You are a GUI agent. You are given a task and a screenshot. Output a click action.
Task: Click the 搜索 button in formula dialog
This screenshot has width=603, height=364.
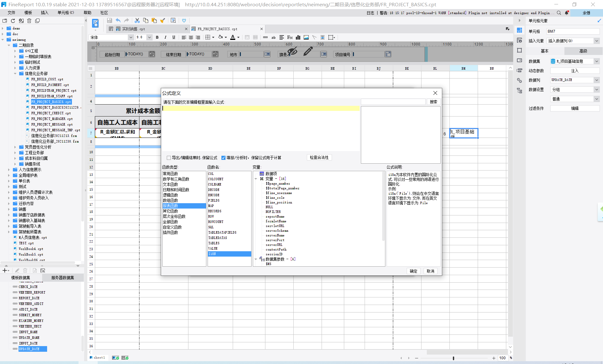[x=433, y=102]
